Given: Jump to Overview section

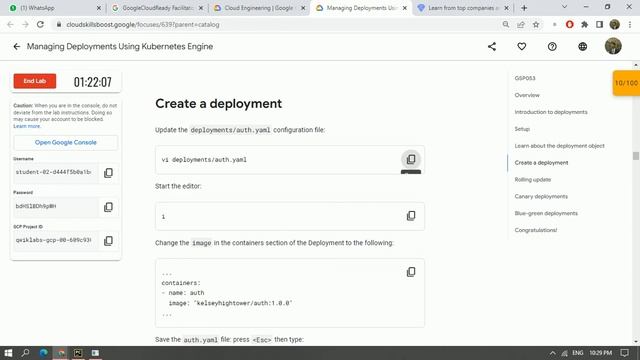Looking at the screenshot, I should tap(527, 95).
